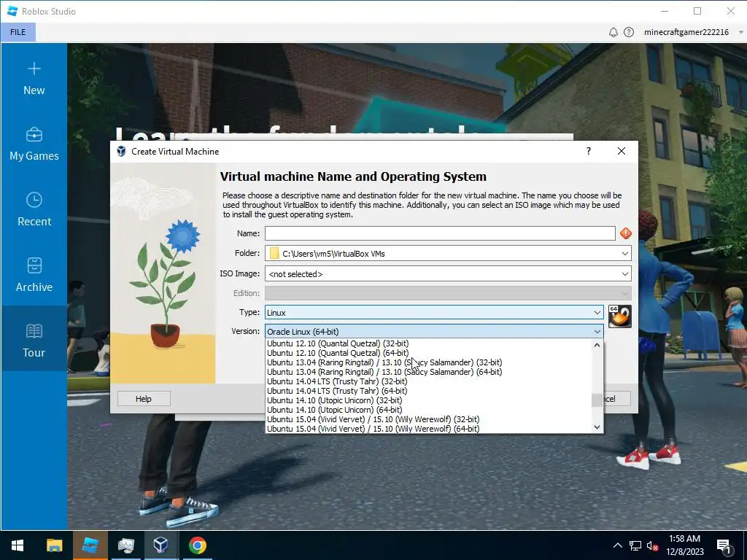Open the FILE menu
This screenshot has height=560, width=747.
pos(18,32)
